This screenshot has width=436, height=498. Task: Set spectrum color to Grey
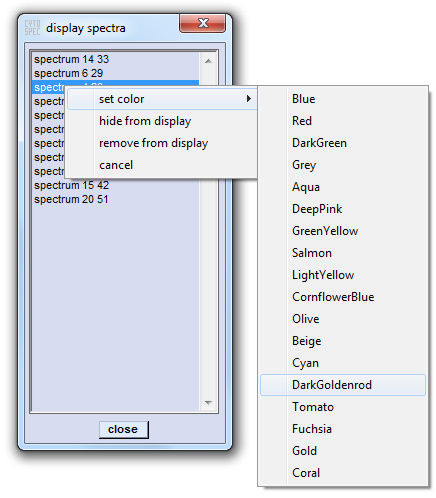point(343,165)
